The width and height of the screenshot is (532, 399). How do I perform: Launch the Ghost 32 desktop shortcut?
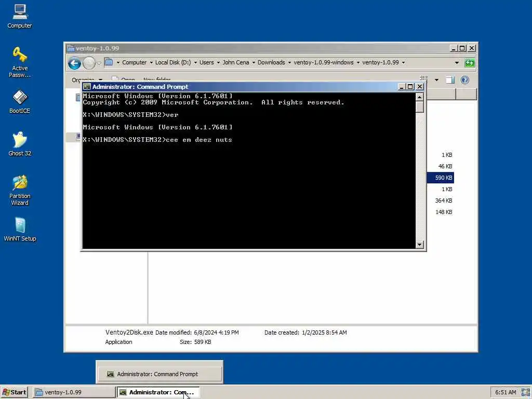point(20,144)
